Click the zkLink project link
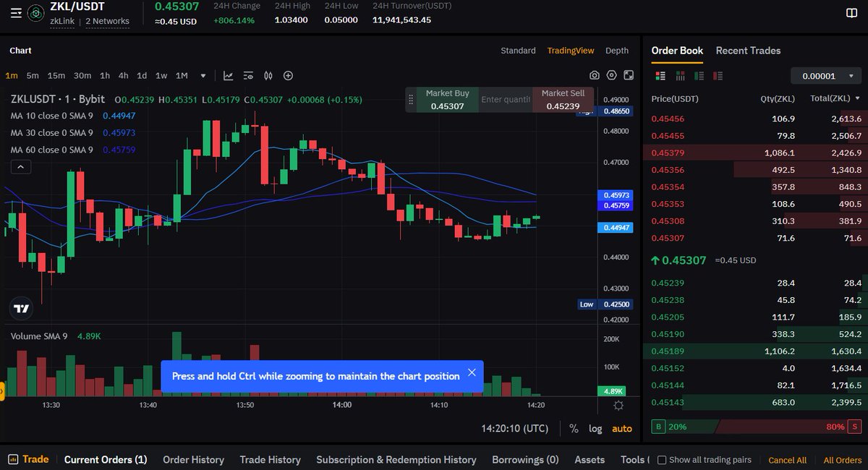The height and width of the screenshot is (470, 868). point(62,21)
